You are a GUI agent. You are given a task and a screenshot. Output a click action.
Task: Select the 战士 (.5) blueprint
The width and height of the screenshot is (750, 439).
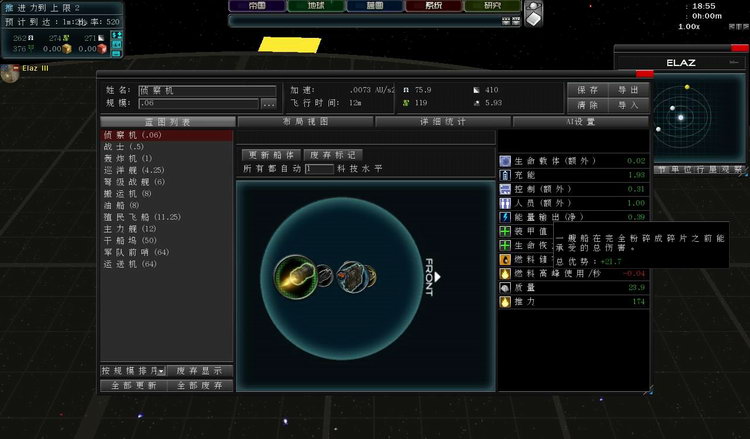[x=166, y=147]
